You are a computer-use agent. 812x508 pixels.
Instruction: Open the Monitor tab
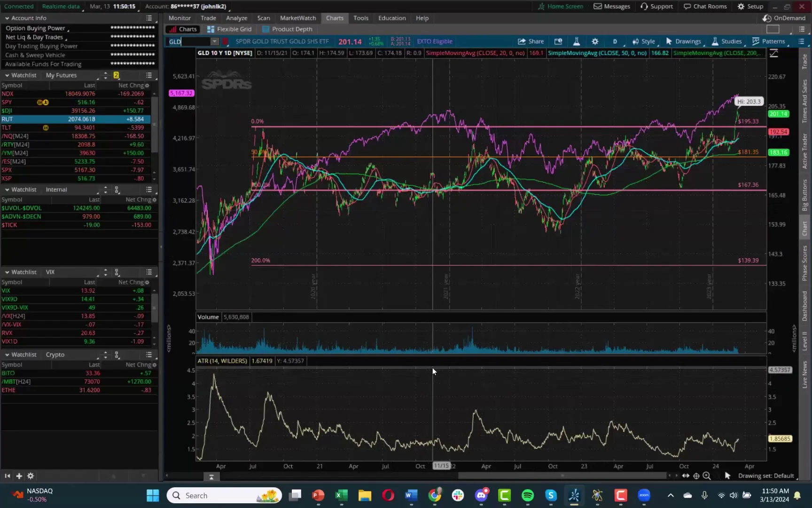click(180, 18)
